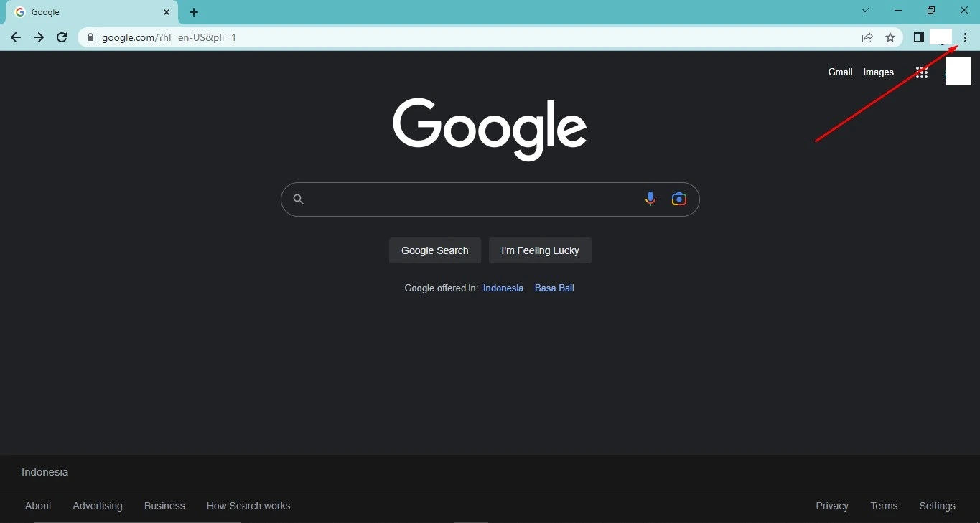Close the Google tab
The height and width of the screenshot is (523, 980).
point(167,12)
